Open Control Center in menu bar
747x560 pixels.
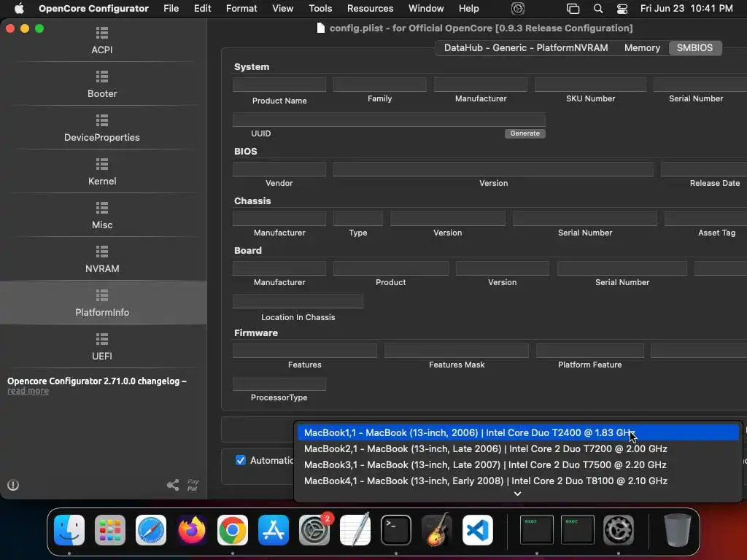tap(622, 9)
